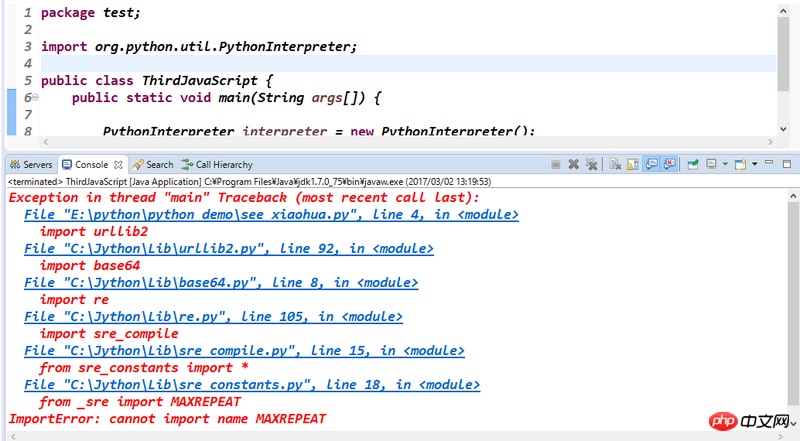The width and height of the screenshot is (800, 441).
Task: Click the Display Selected Console icon
Action: pyautogui.click(x=712, y=164)
